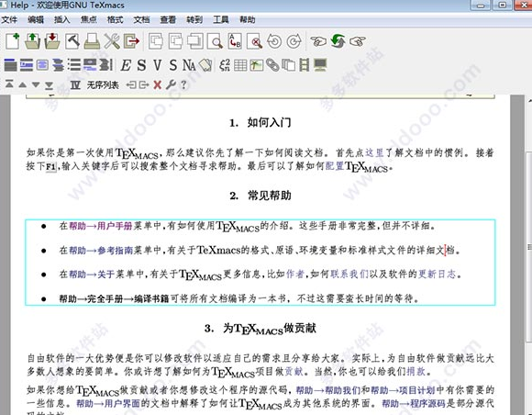Click the A-to-B replace icon
This screenshot has width=532, height=415.
point(235,41)
